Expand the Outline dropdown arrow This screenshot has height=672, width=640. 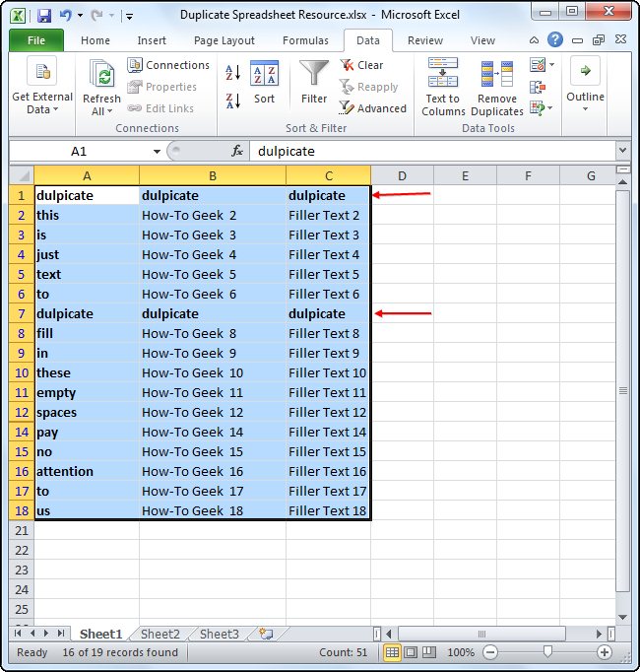[x=585, y=109]
